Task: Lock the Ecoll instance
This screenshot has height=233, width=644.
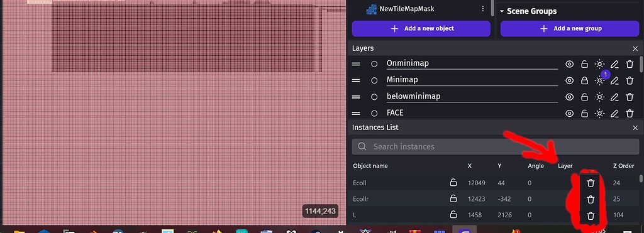Action: (x=453, y=183)
